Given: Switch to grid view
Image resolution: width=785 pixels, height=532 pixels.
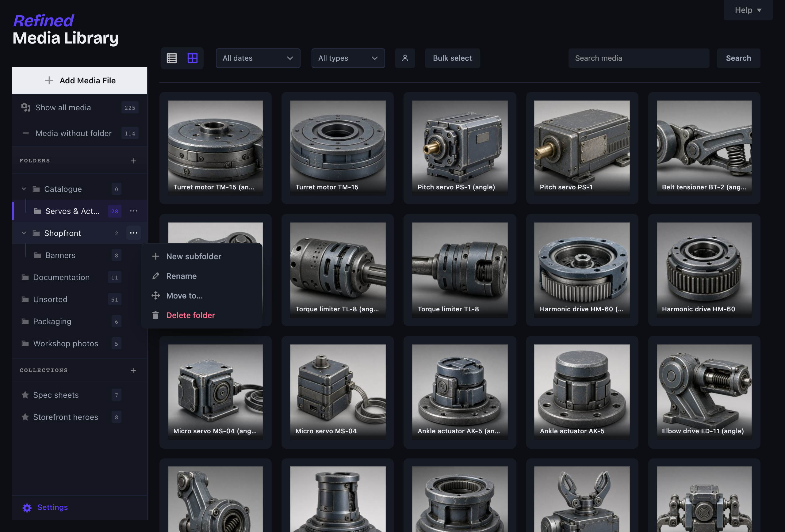Looking at the screenshot, I should (x=193, y=59).
